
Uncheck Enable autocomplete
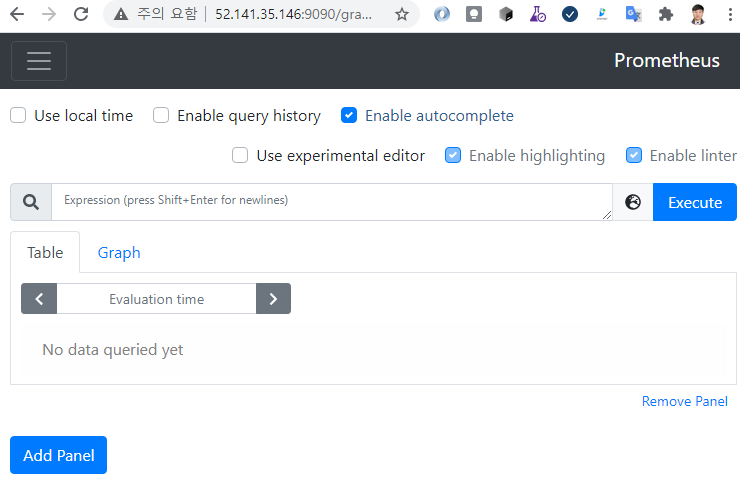(349, 115)
